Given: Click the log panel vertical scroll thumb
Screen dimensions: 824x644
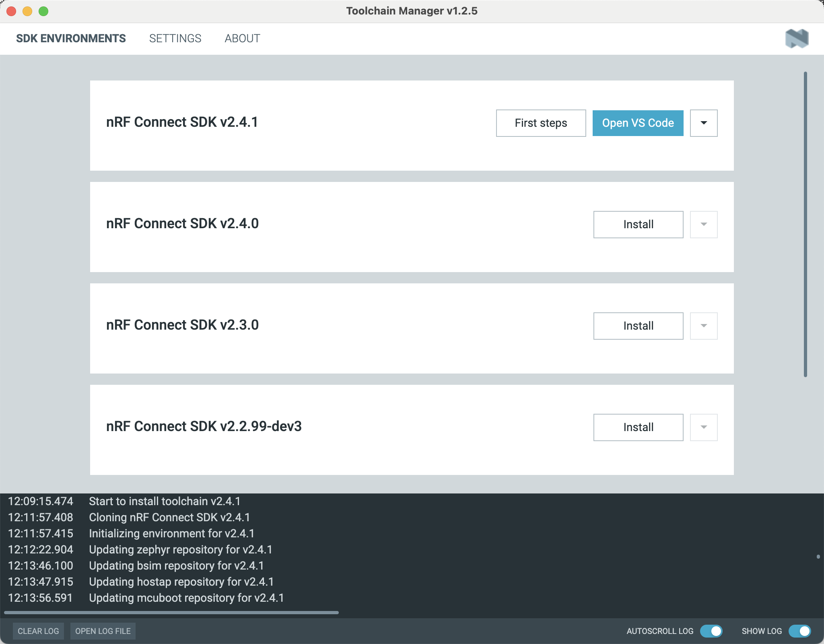Looking at the screenshot, I should pyautogui.click(x=818, y=557).
